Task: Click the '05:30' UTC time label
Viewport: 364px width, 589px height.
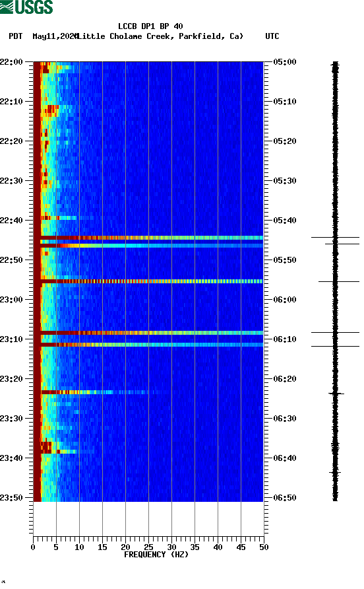Action: 285,181
